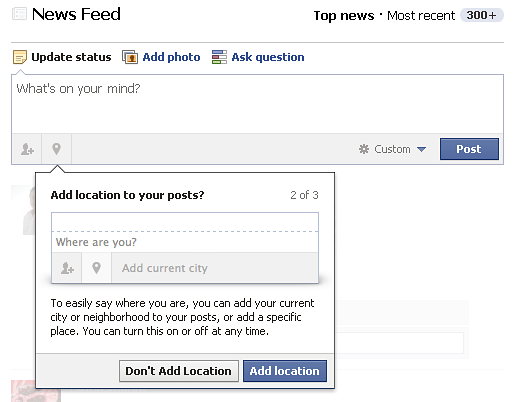Click tag-friend icon in location preview
515x402 pixels.
click(67, 268)
